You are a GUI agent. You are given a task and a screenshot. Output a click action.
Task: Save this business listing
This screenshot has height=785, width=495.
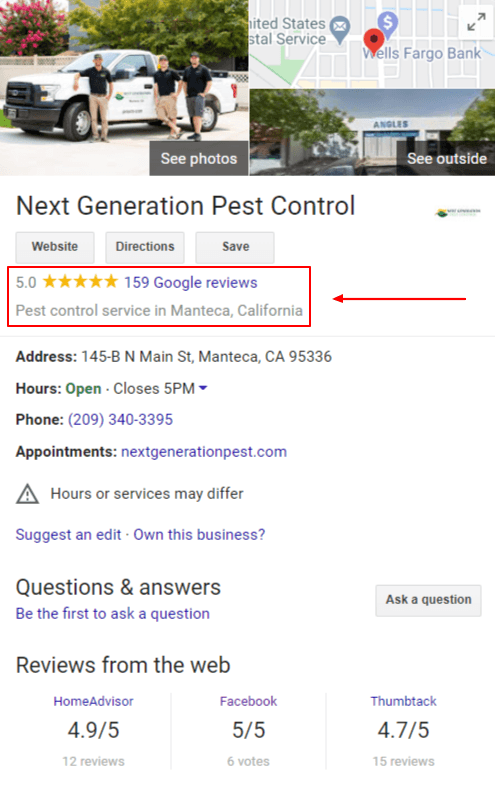[x=235, y=247]
